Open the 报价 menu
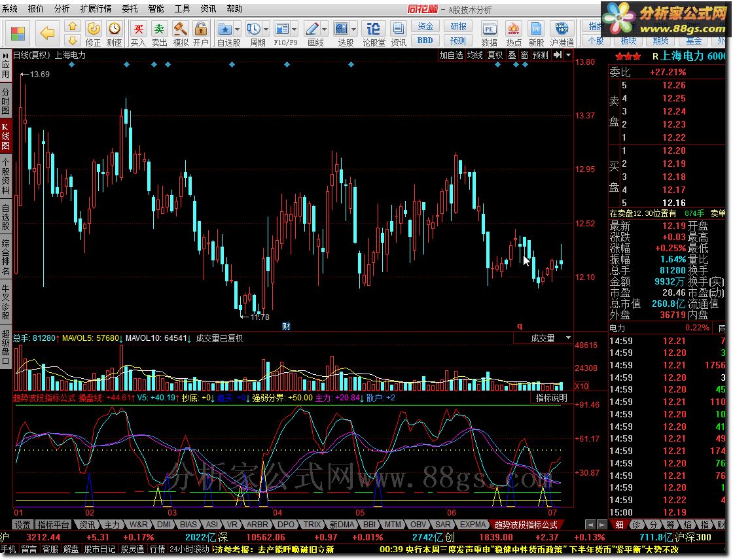This screenshot has height=560, width=733. pos(36,9)
